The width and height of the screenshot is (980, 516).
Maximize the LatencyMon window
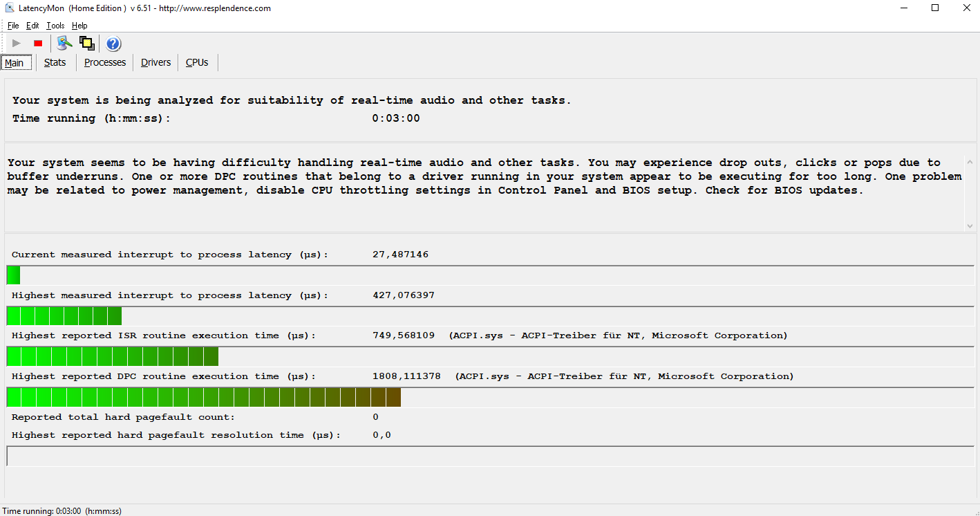click(x=935, y=8)
